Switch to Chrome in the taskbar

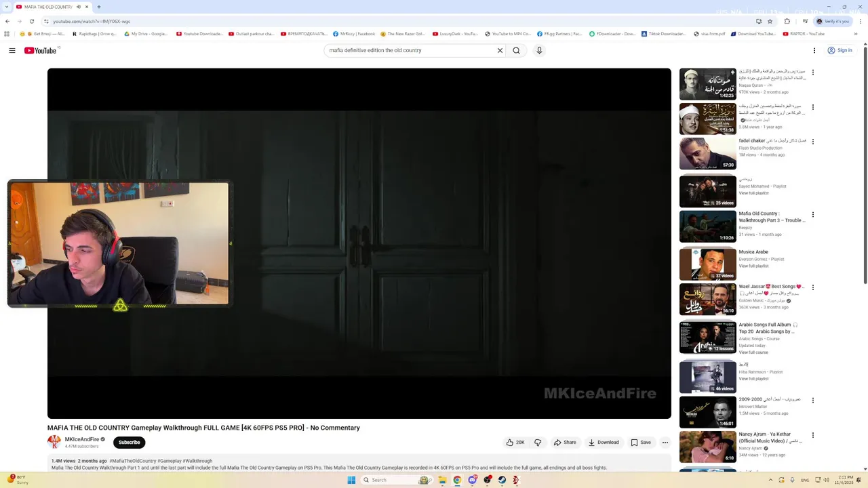pos(457,480)
